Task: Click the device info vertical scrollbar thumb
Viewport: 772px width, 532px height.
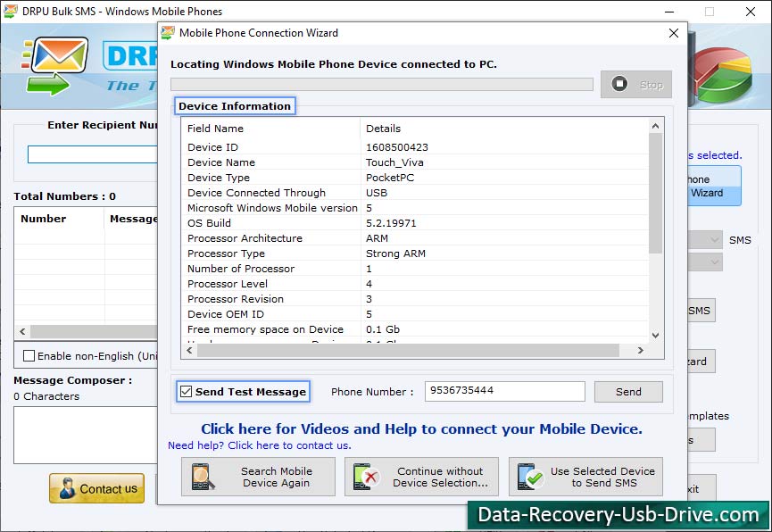Action: (655, 193)
